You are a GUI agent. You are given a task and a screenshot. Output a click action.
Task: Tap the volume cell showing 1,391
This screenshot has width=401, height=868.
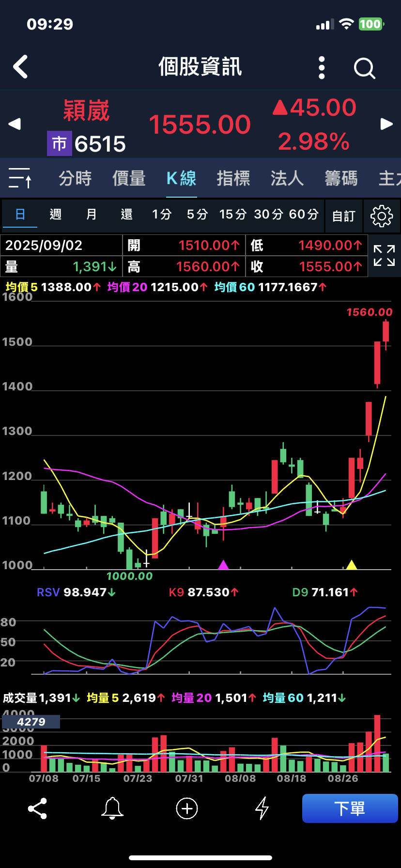pos(61,266)
